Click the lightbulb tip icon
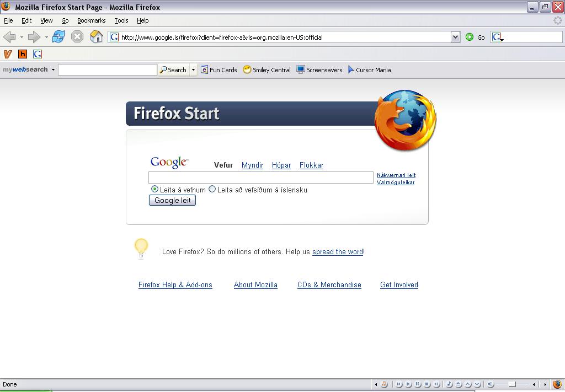The width and height of the screenshot is (565, 392). 141,248
